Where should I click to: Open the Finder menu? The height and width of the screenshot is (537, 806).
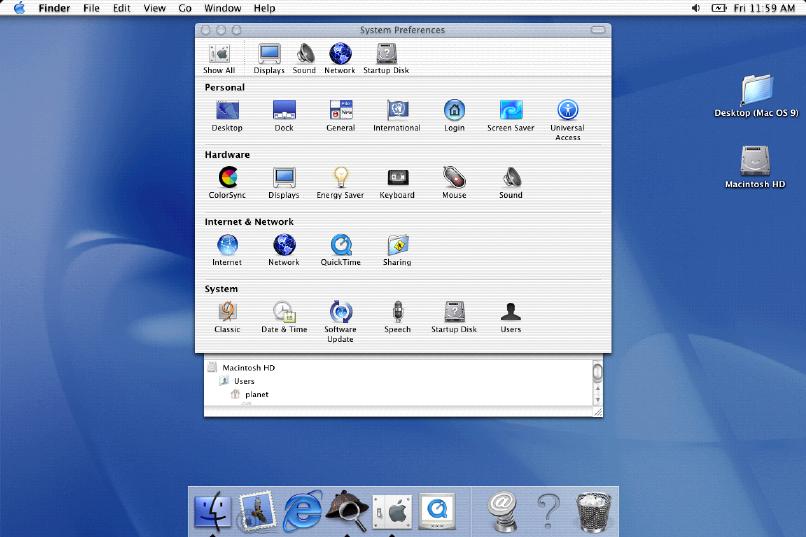coord(54,8)
